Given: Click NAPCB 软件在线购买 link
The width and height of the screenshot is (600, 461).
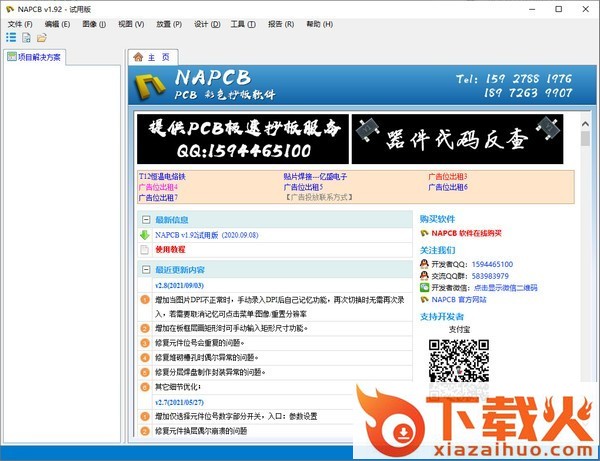Looking at the screenshot, I should point(466,233).
